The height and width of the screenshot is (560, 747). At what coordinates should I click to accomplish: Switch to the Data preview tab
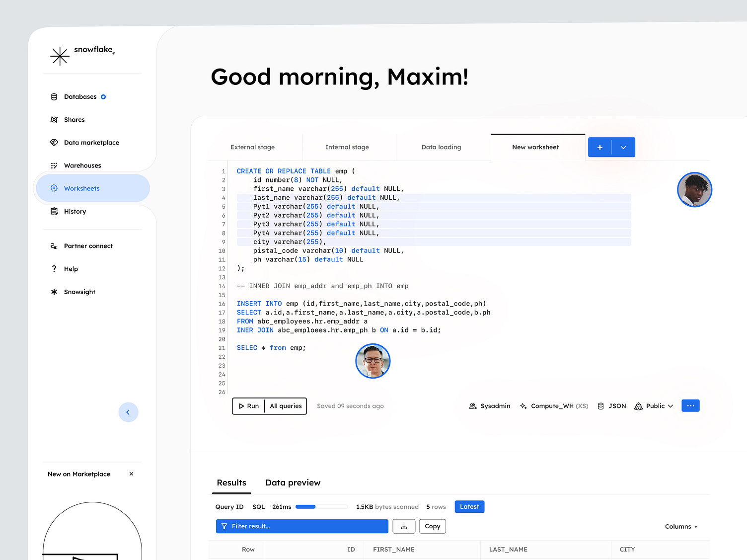click(x=293, y=482)
